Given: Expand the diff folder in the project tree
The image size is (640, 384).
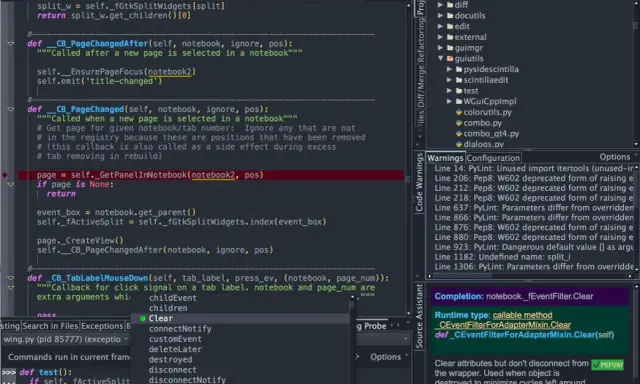Looking at the screenshot, I should [x=440, y=5].
